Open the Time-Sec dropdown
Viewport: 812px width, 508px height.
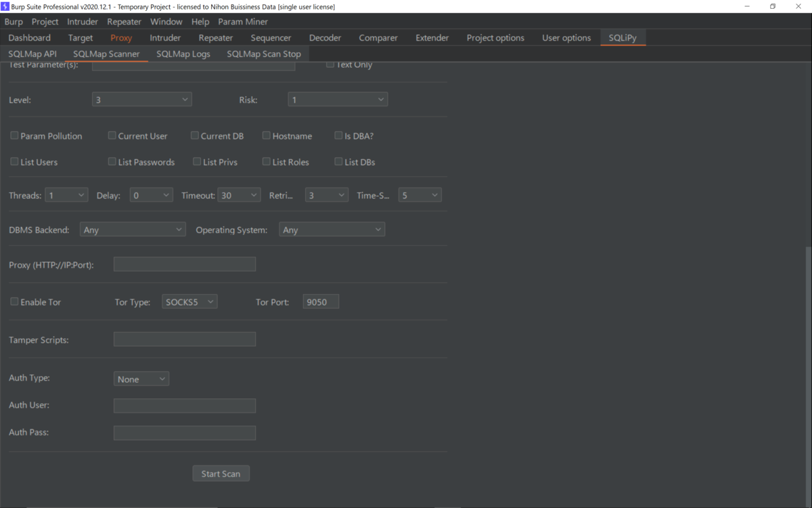420,195
